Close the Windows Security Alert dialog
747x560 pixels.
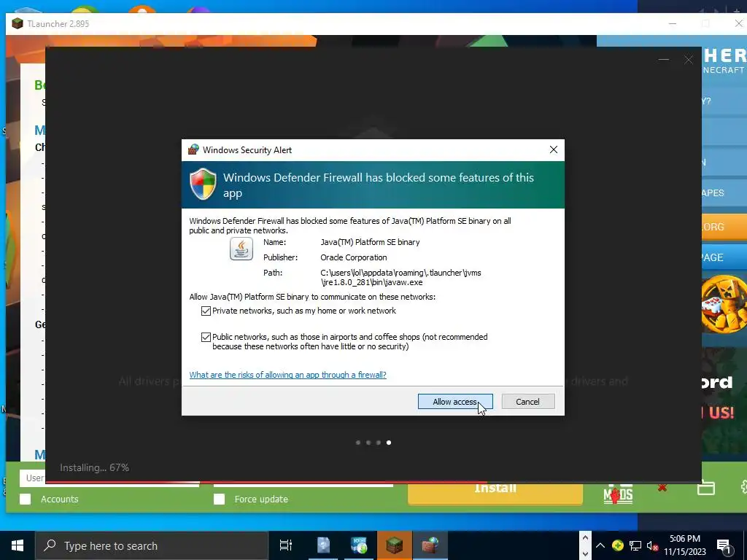tap(553, 149)
